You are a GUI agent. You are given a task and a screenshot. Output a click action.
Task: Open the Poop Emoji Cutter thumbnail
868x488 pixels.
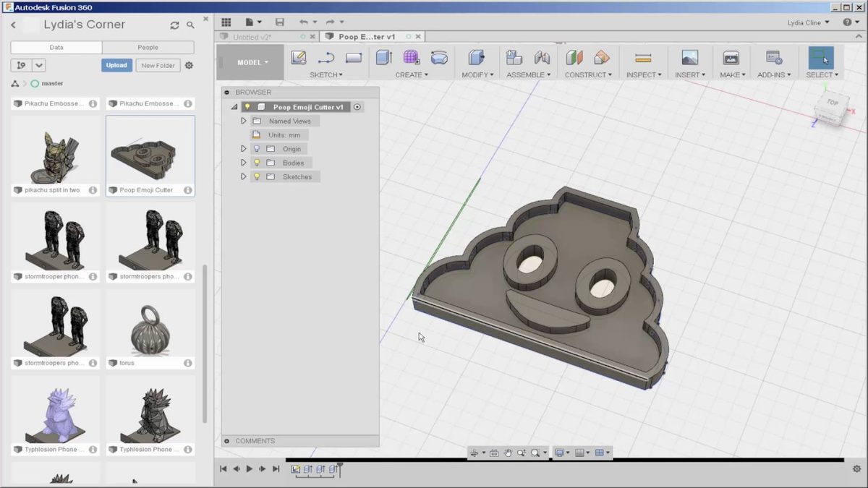pyautogui.click(x=150, y=152)
